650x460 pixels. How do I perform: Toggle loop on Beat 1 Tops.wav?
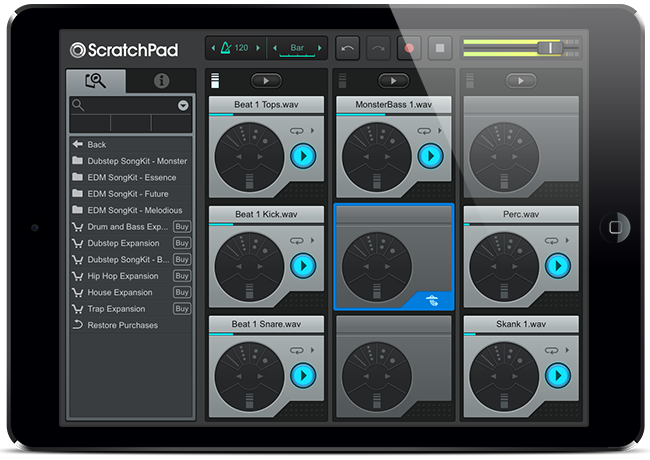pos(296,131)
